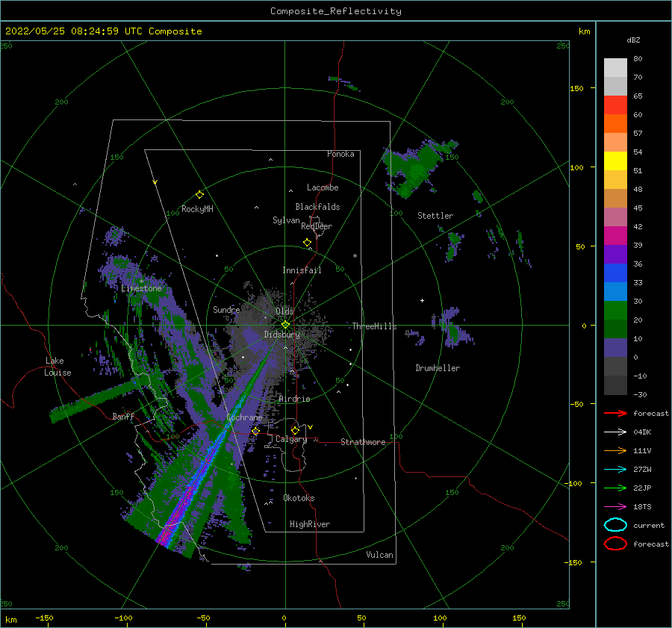The image size is (672, 628).
Task: Click the Lake Louise label
Action: [57, 367]
